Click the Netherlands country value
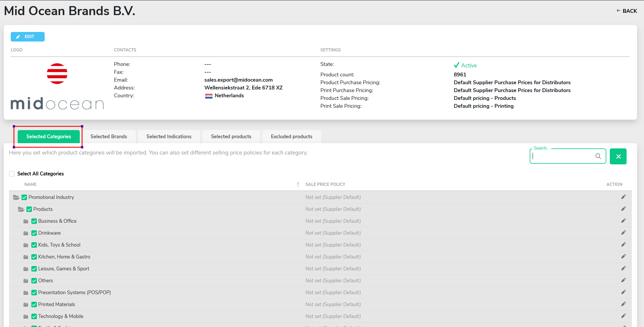Screen dimensions: 644x327 225,96
